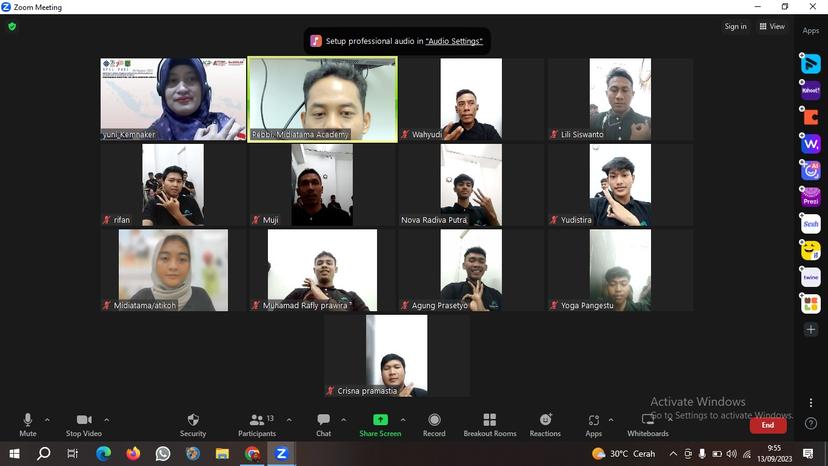
Task: Open the Audio Settings link
Action: 454,41
